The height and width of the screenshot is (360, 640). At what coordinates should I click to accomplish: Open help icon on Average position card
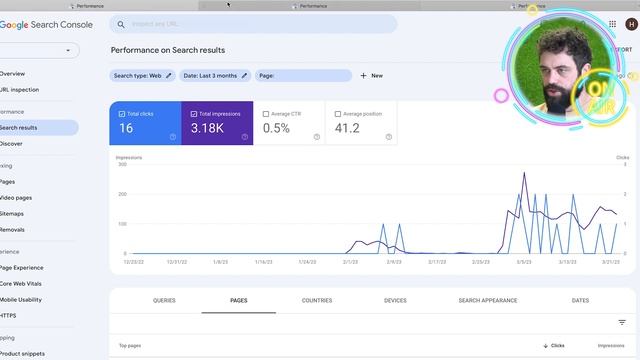(389, 137)
